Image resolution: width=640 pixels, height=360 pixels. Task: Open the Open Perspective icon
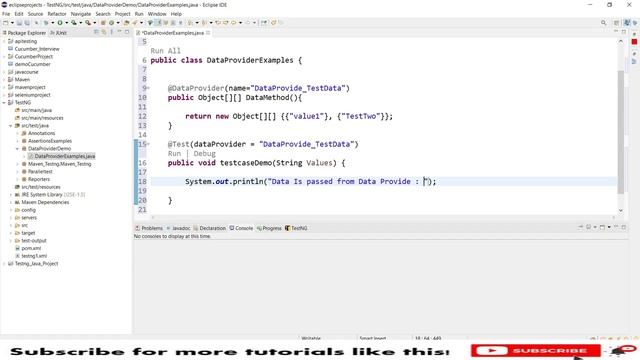pyautogui.click(x=616, y=23)
